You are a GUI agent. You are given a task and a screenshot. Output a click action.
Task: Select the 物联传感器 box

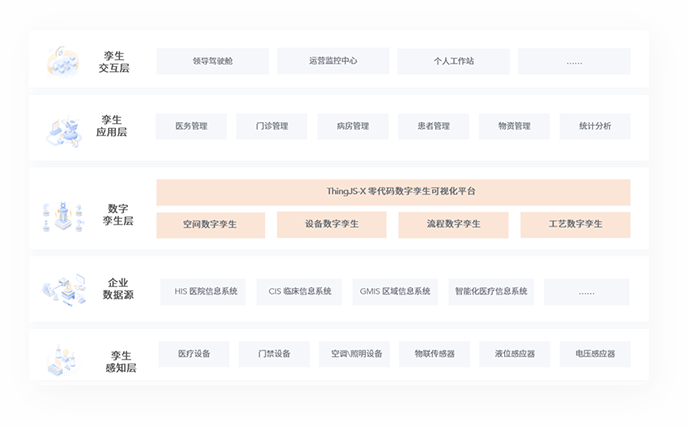(434, 354)
